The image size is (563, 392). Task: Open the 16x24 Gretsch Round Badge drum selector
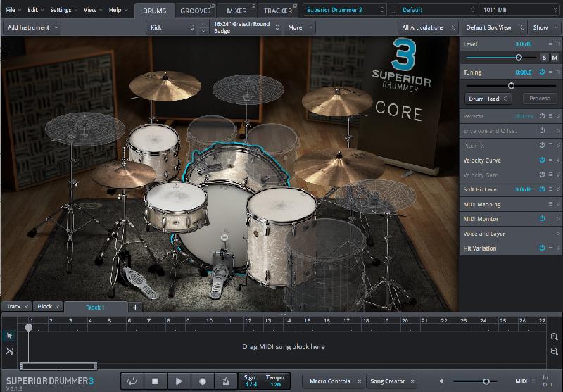point(246,27)
